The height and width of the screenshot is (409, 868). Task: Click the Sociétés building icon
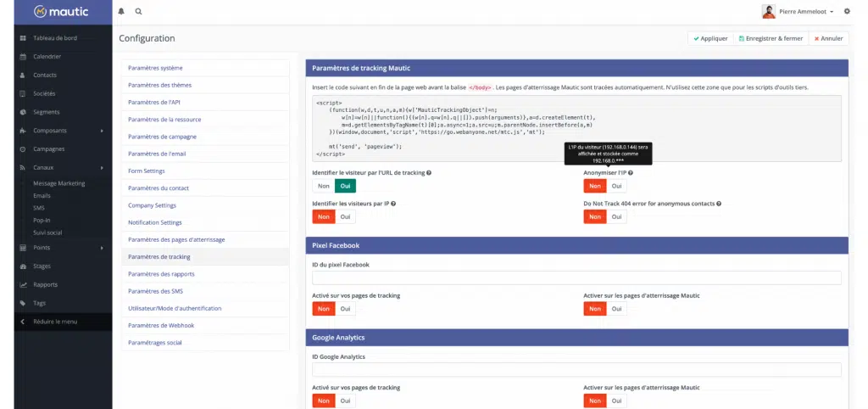click(x=23, y=93)
